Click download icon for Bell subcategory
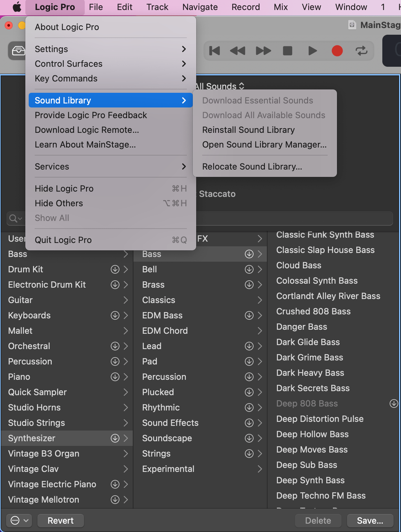401x532 pixels. (249, 269)
